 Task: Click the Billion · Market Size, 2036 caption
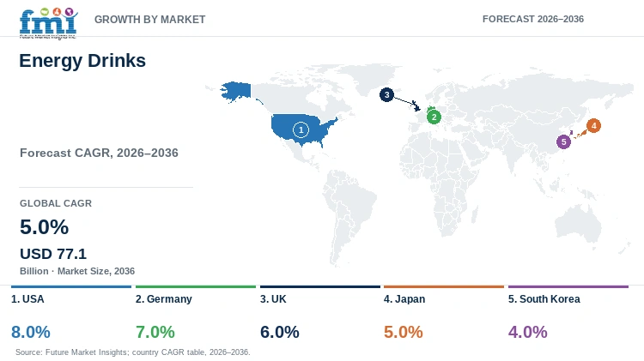tap(77, 271)
